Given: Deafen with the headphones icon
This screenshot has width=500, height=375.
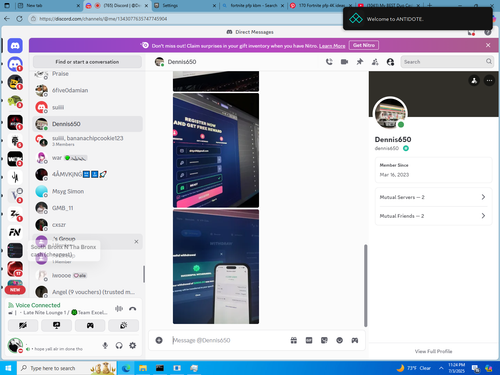Looking at the screenshot, I should point(119,345).
